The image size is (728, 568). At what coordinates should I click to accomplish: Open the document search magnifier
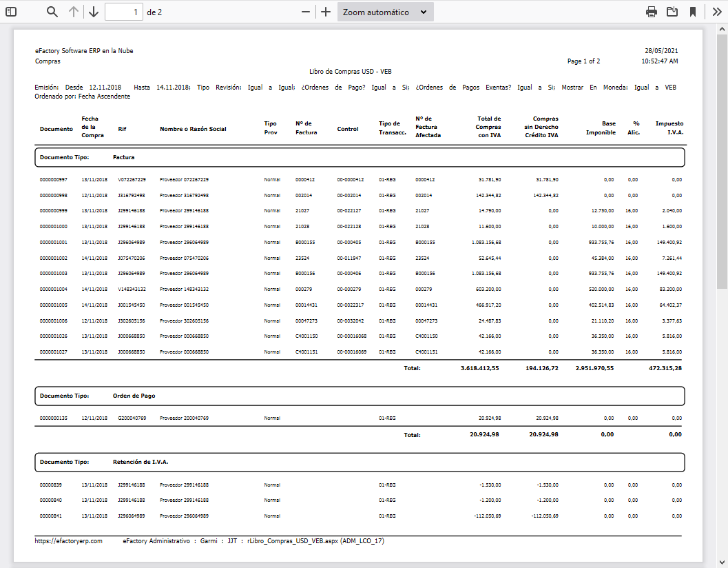(x=52, y=12)
